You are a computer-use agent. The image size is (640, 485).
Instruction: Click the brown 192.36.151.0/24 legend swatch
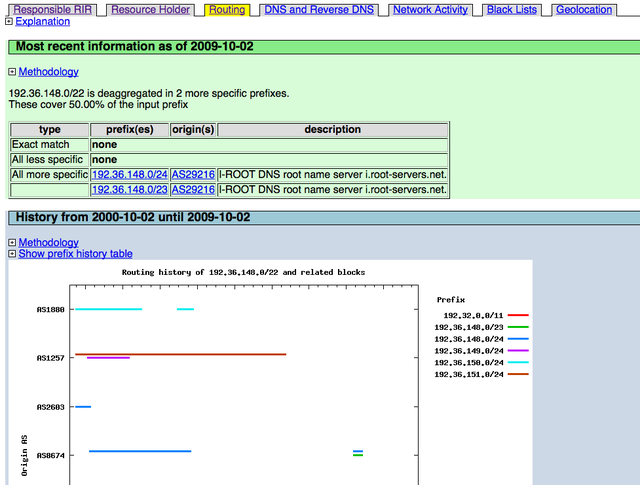coord(518,374)
